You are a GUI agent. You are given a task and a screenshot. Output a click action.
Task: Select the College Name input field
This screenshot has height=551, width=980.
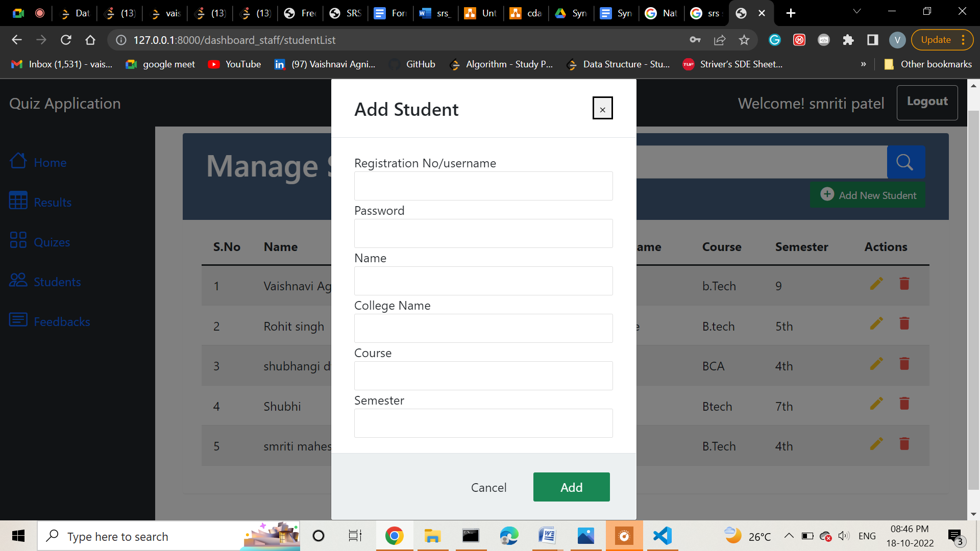click(x=483, y=328)
